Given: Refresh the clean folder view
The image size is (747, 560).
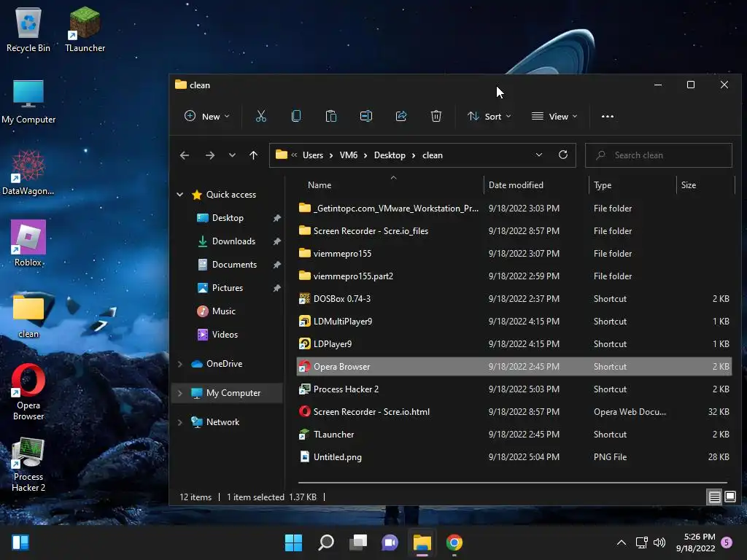Looking at the screenshot, I should (x=563, y=155).
